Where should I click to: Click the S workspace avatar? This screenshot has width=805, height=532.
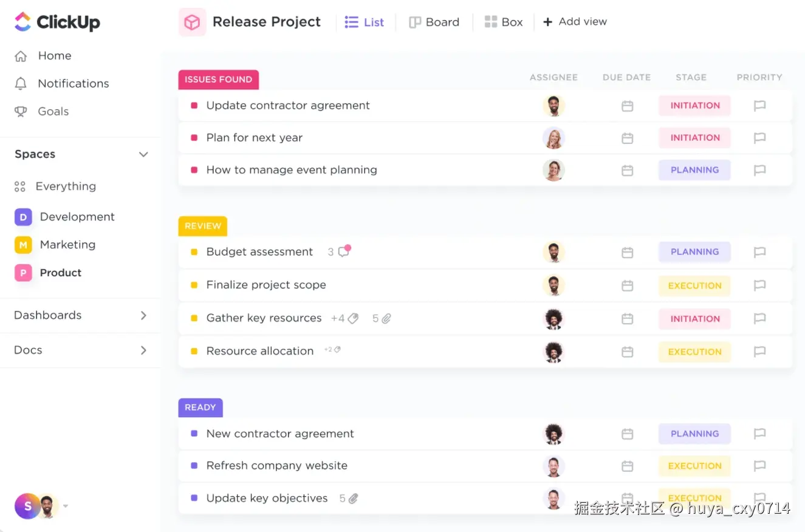27,506
